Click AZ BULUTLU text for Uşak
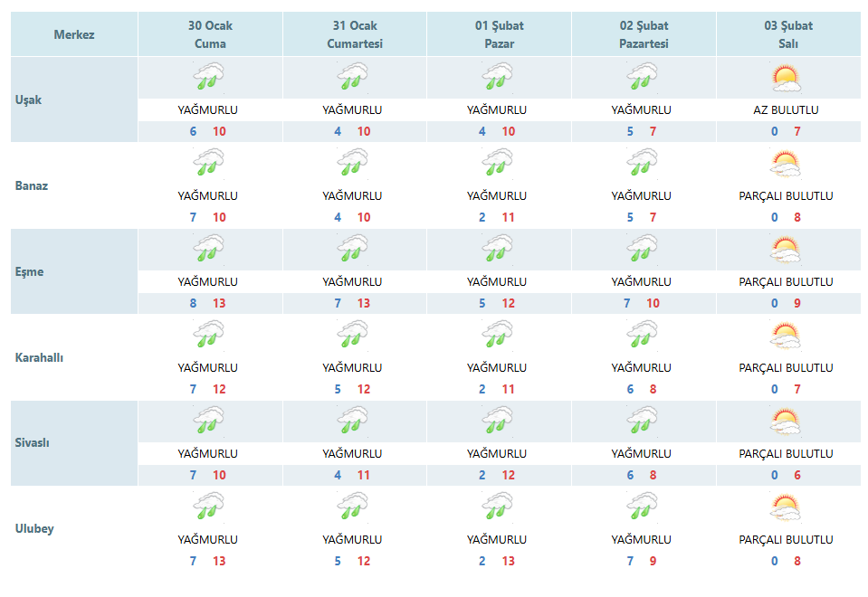This screenshot has width=868, height=597. (x=786, y=110)
